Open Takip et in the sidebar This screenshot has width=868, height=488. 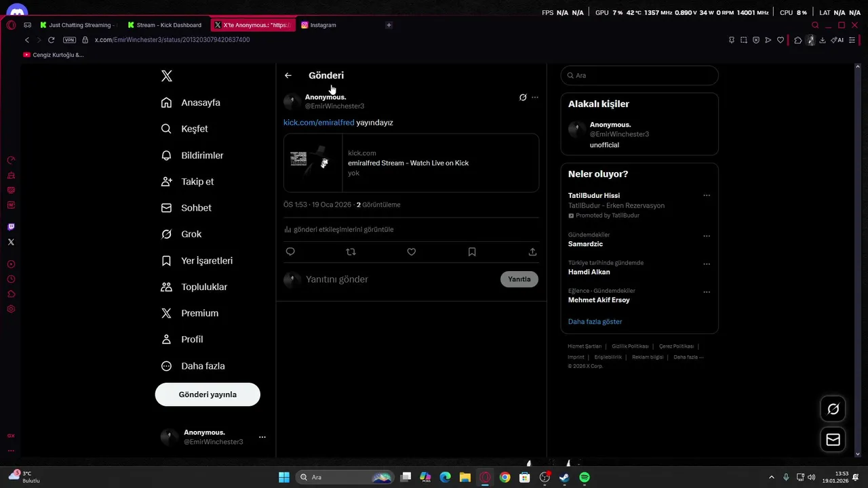click(187, 182)
